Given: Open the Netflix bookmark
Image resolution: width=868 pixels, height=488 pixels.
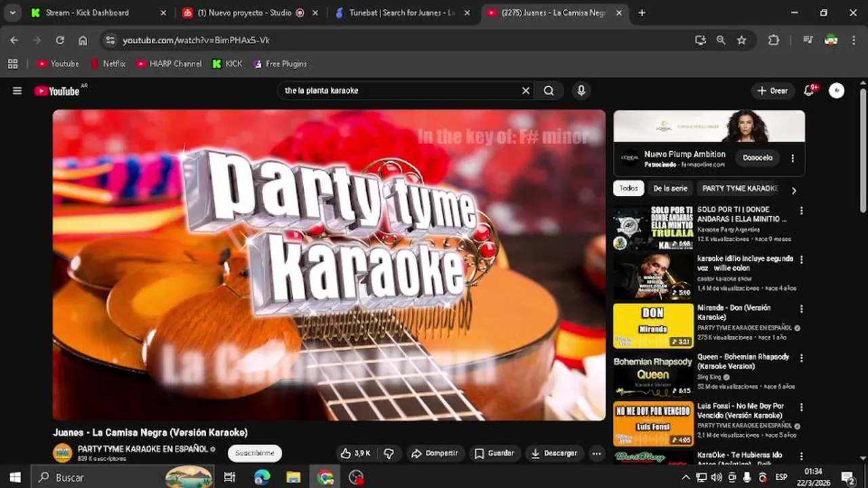Looking at the screenshot, I should [x=108, y=64].
